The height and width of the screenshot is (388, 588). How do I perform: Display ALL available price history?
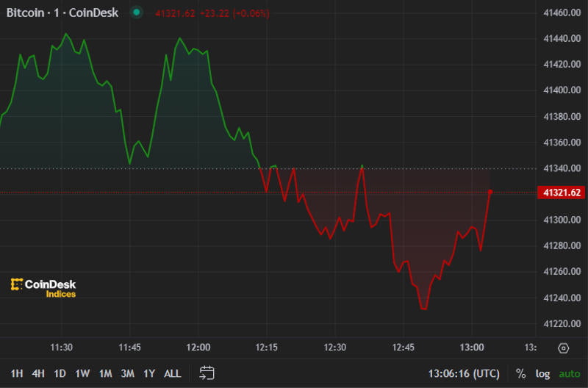(172, 373)
